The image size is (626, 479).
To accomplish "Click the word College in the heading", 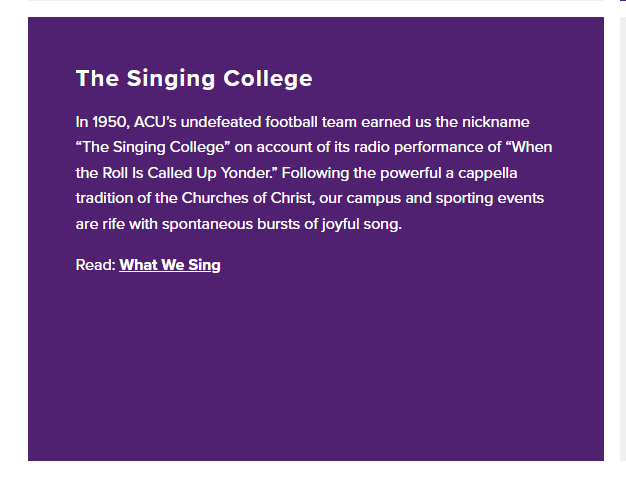I will coord(268,79).
